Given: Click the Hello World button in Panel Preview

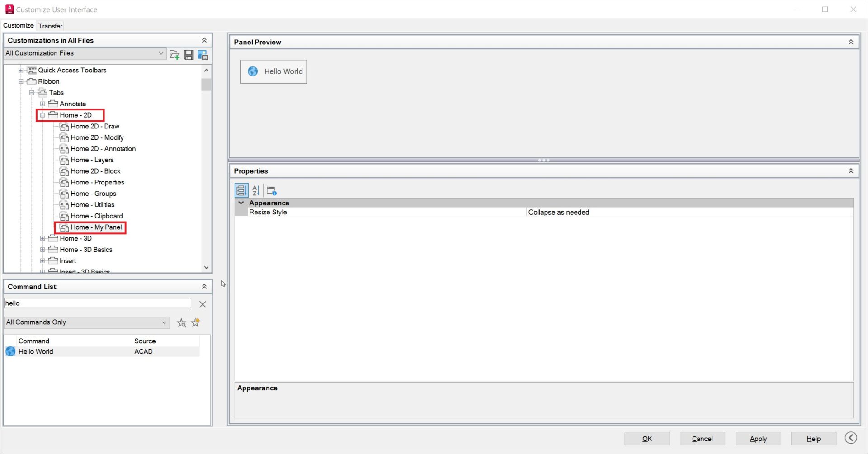Looking at the screenshot, I should [274, 71].
